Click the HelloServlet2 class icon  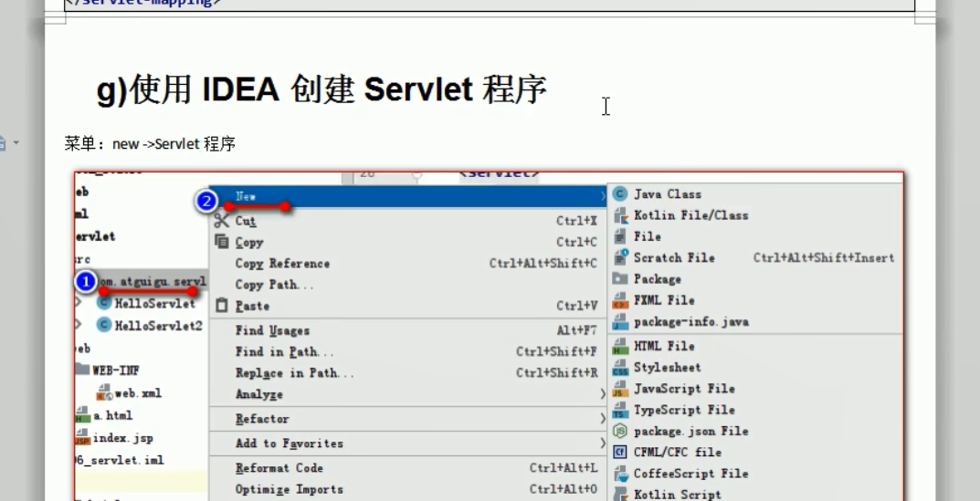[x=104, y=325]
